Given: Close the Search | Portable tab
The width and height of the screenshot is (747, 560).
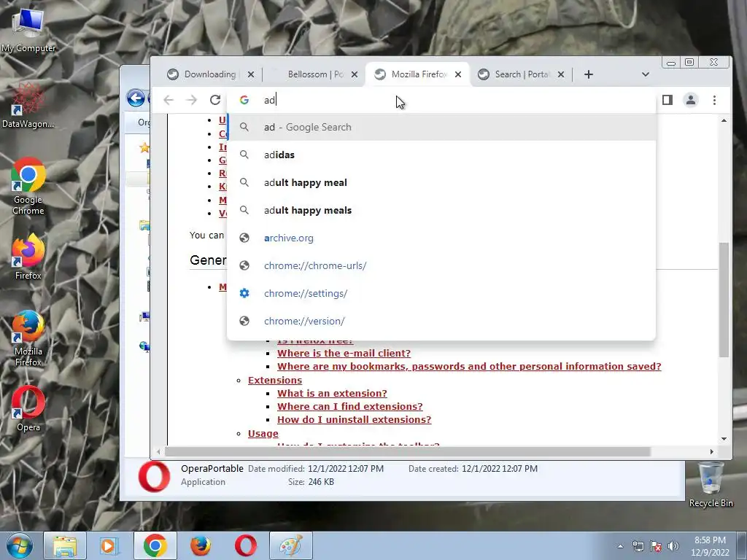Looking at the screenshot, I should coord(561,74).
